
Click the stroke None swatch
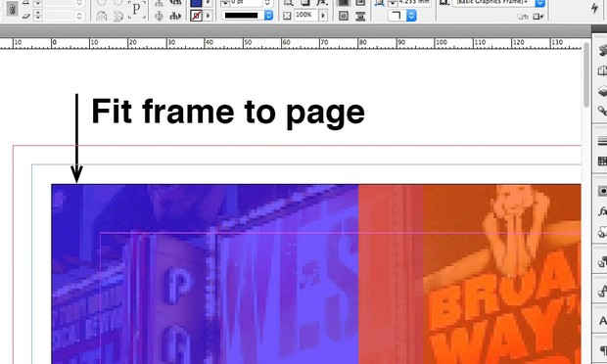[196, 16]
